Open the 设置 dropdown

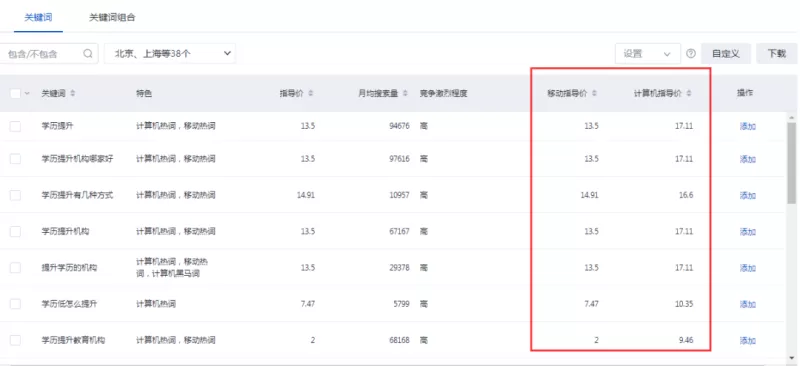tap(648, 54)
